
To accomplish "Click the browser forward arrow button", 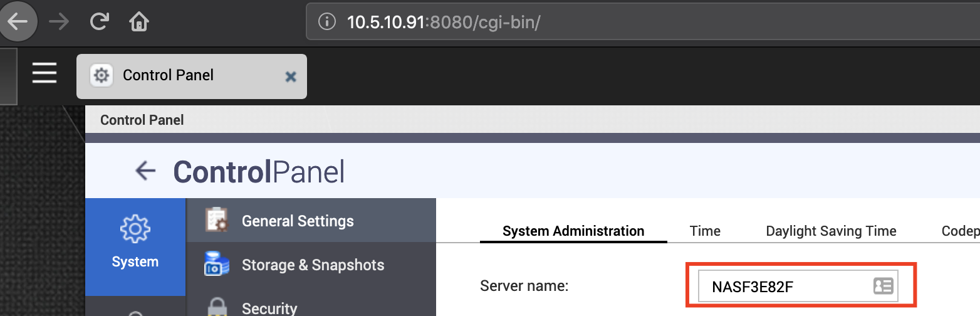I will [60, 22].
